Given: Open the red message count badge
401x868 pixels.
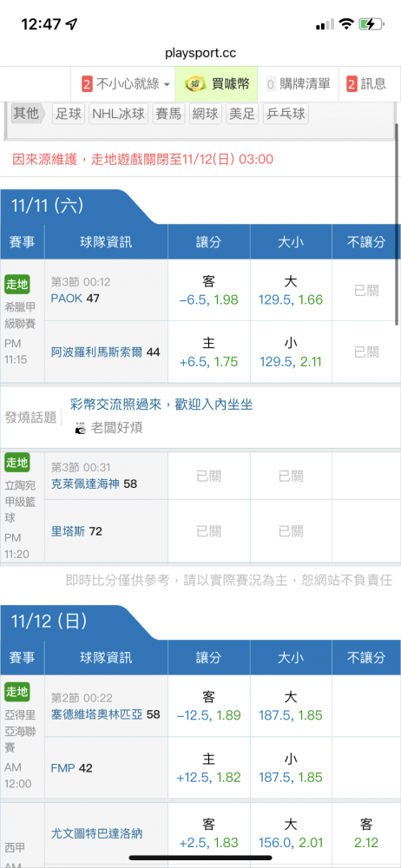Looking at the screenshot, I should 352,84.
